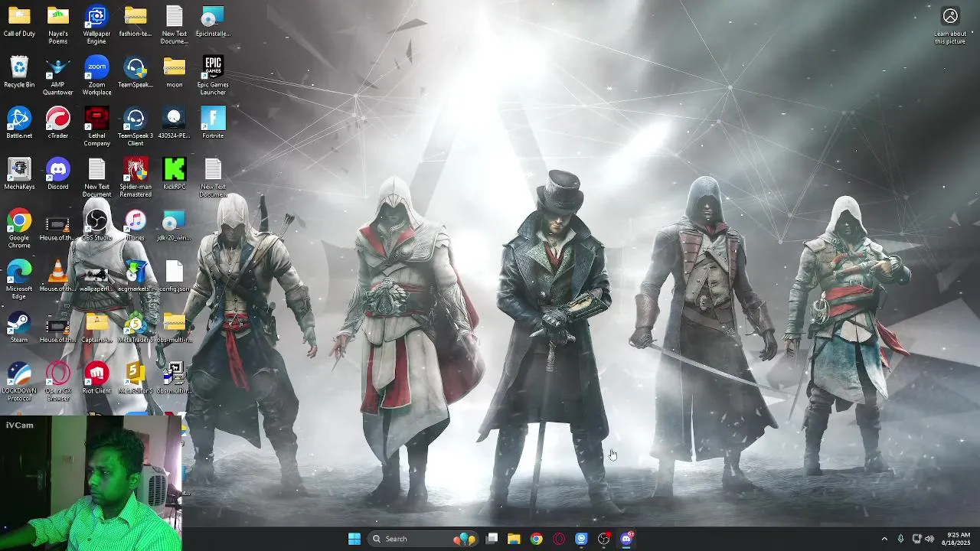Launch Wallpaper Engine shortcut
The height and width of the screenshot is (551, 980).
96,25
